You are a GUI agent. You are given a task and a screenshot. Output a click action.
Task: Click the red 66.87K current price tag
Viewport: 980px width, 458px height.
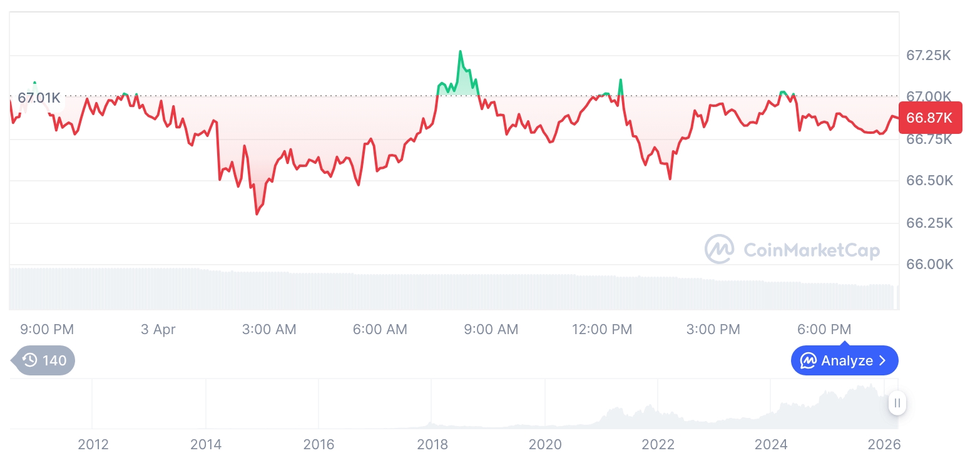(x=929, y=117)
